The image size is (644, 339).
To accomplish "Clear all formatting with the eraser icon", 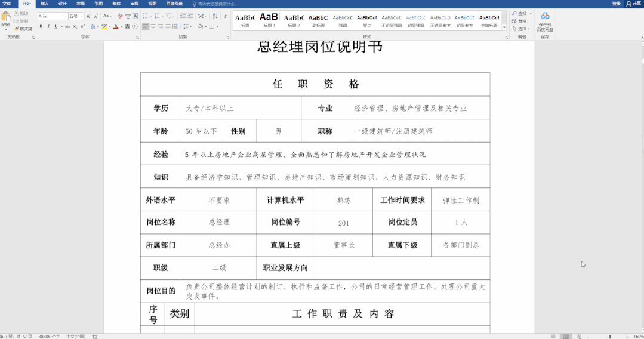I will pyautogui.click(x=121, y=16).
